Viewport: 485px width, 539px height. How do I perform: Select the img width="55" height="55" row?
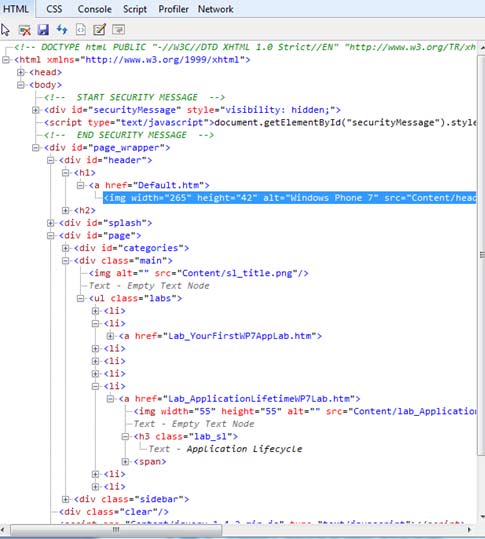(x=305, y=411)
